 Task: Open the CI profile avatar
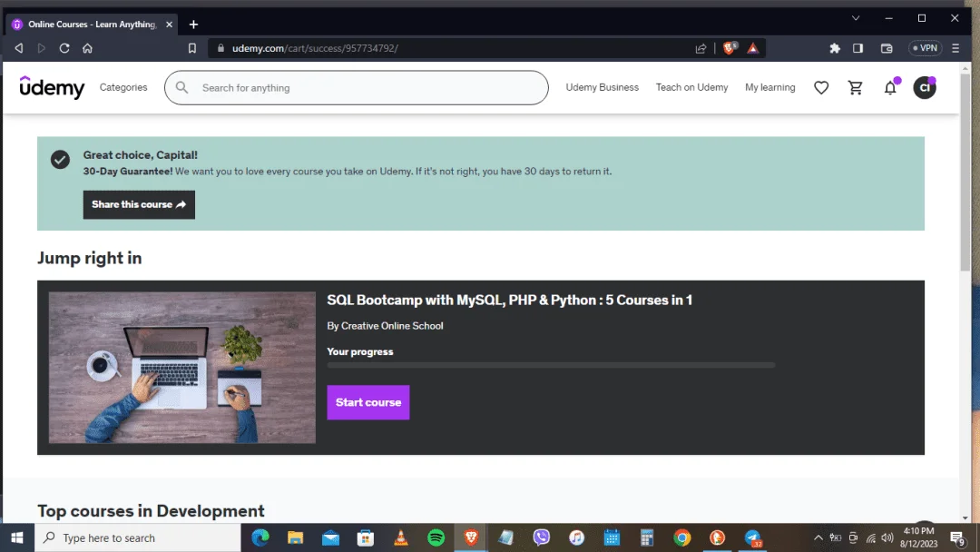click(x=925, y=87)
